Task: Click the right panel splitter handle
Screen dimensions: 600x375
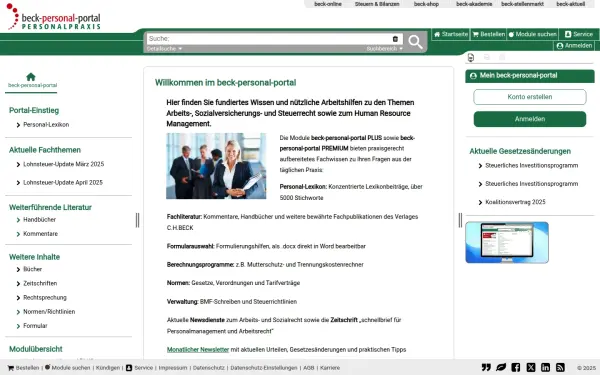Action: tap(460, 220)
